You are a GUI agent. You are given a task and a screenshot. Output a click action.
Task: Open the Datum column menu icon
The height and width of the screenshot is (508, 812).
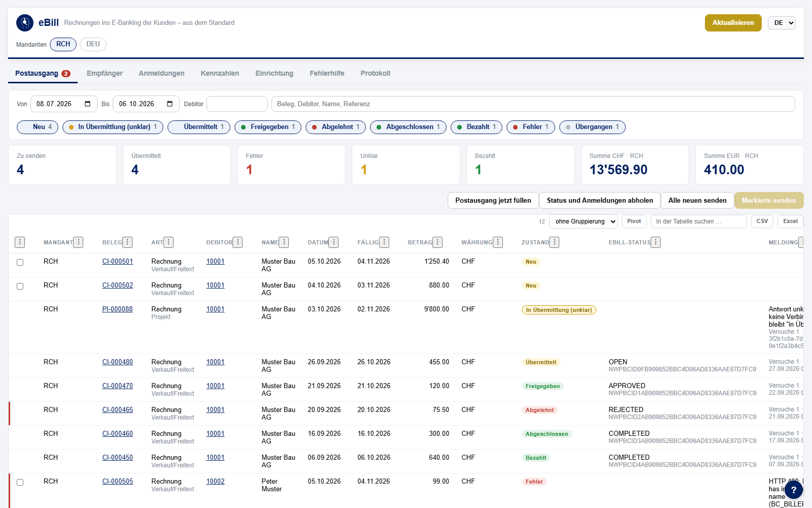(x=333, y=242)
